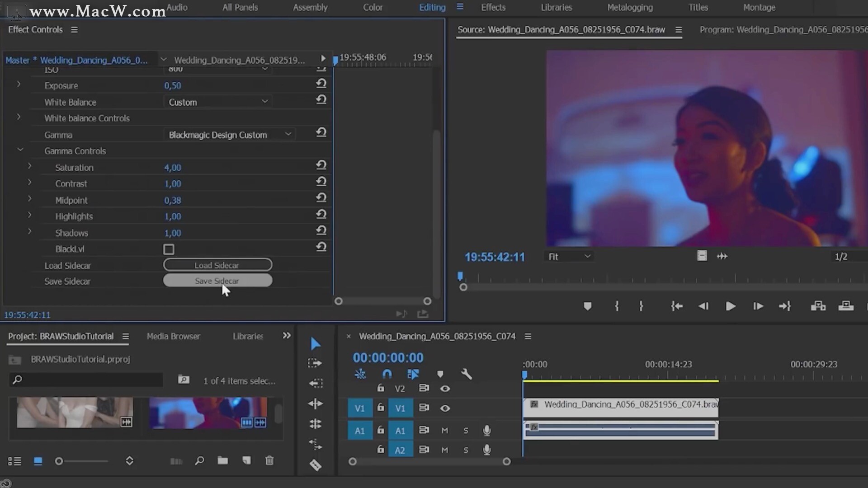868x488 pixels.
Task: Select the Track Select Forward tool
Action: click(315, 363)
